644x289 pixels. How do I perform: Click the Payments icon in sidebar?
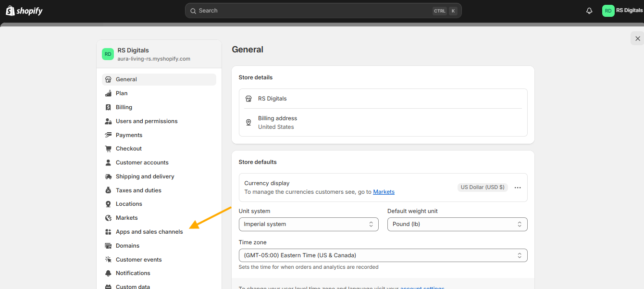(108, 135)
